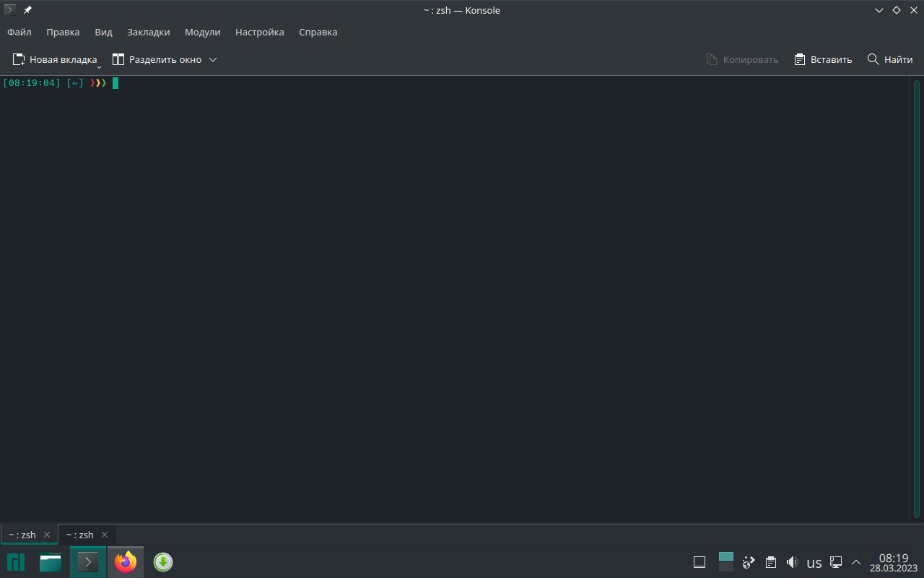Open the Справка menu
Screen dimensions: 924x578
318,32
